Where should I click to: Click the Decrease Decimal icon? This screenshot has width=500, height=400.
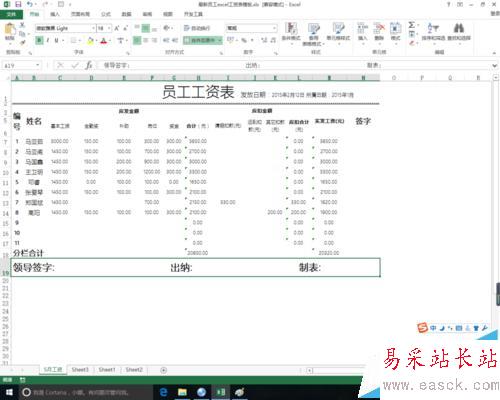pyautogui.click(x=273, y=40)
